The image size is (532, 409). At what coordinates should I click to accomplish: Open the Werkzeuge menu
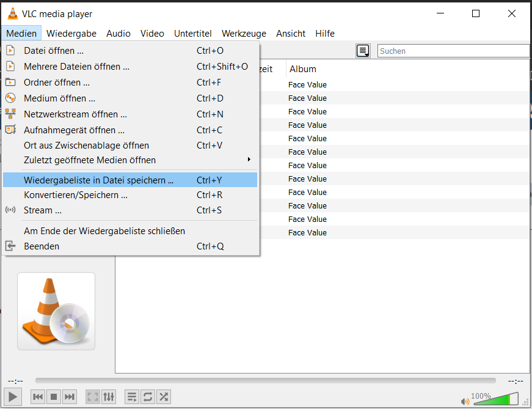pos(244,33)
